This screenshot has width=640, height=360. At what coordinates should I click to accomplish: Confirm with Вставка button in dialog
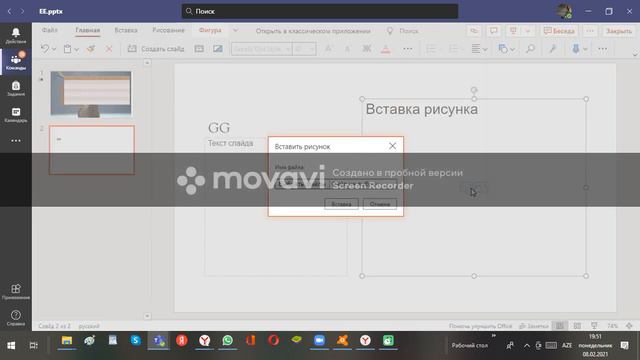coord(341,204)
